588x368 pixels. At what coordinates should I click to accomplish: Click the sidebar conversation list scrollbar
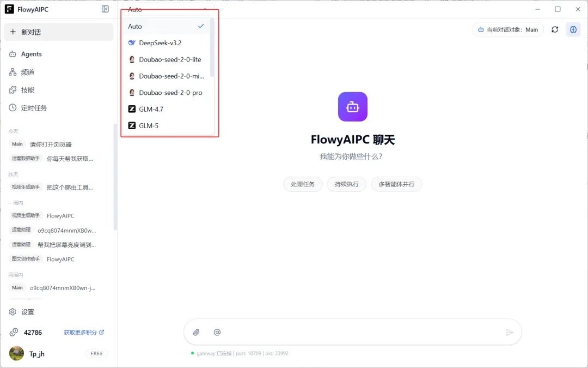[x=115, y=177]
